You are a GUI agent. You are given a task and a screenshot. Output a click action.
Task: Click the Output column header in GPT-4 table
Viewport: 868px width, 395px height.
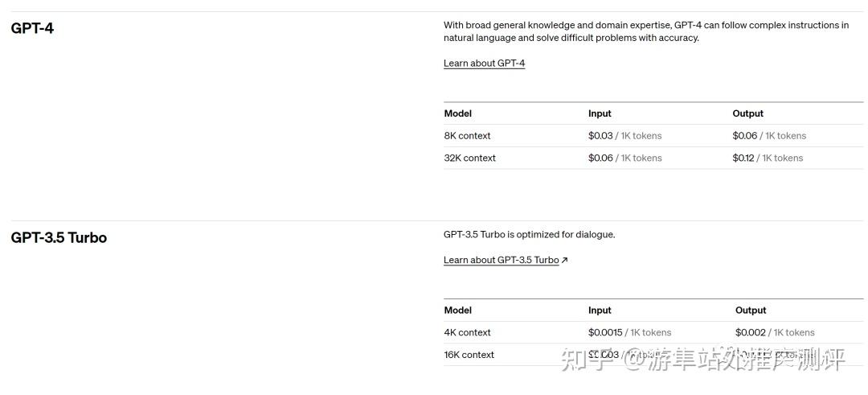(x=748, y=113)
